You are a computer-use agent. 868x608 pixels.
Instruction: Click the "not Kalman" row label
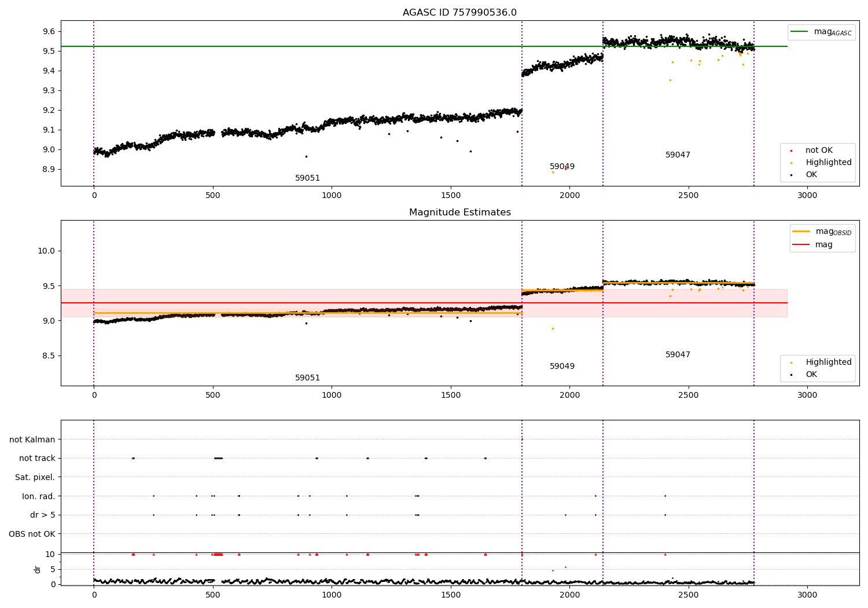tap(32, 439)
